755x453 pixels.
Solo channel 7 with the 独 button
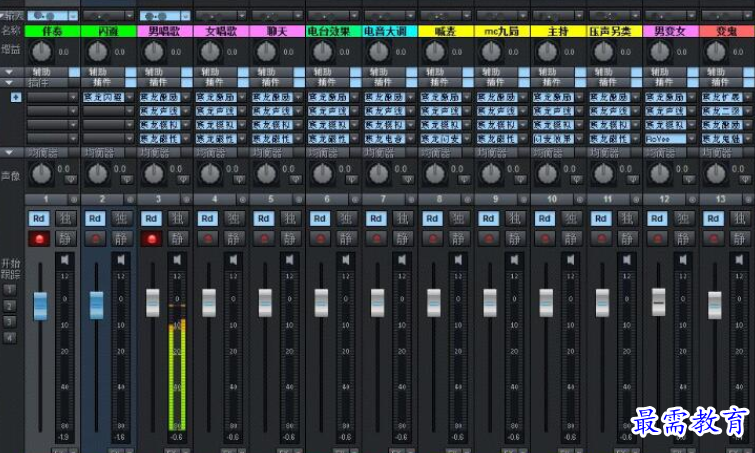[x=403, y=219]
